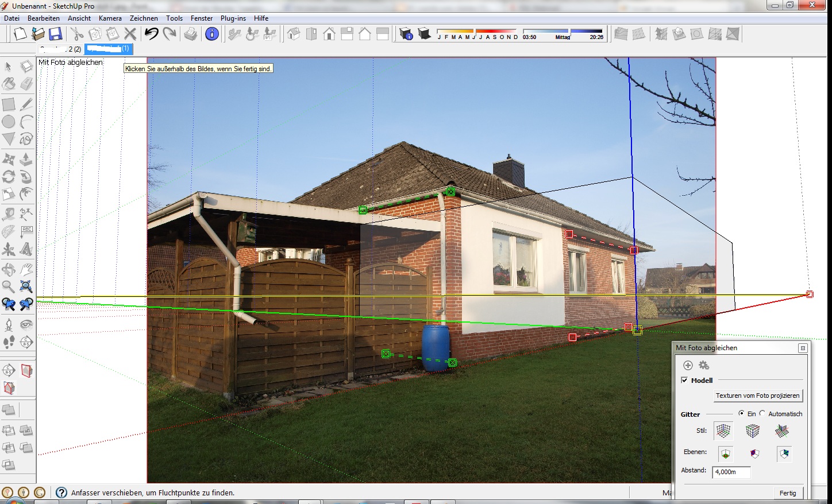Select the Rotate tool

click(x=8, y=177)
